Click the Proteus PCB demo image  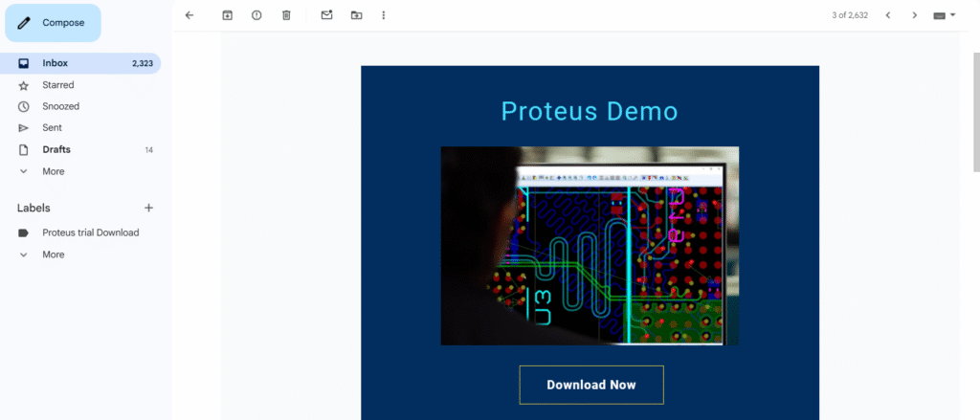coord(590,246)
